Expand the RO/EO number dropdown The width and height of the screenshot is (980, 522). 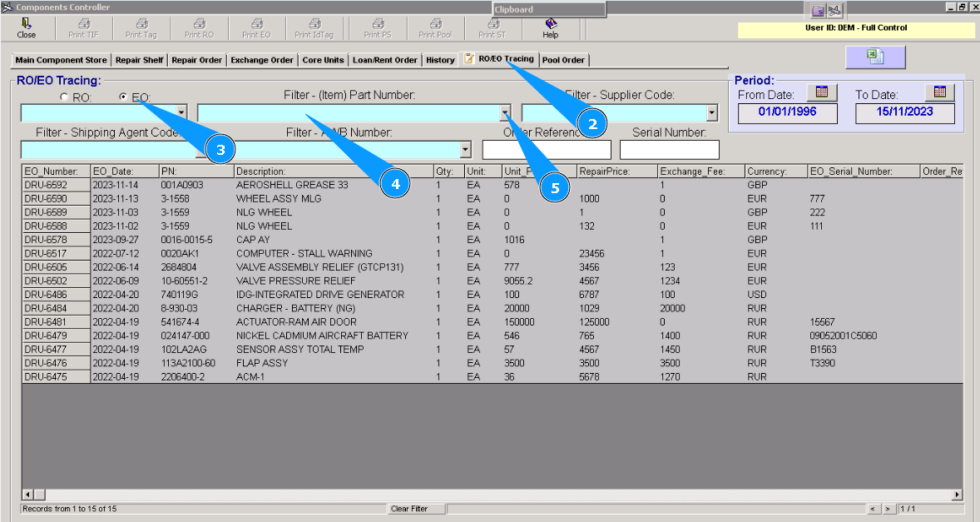(181, 112)
